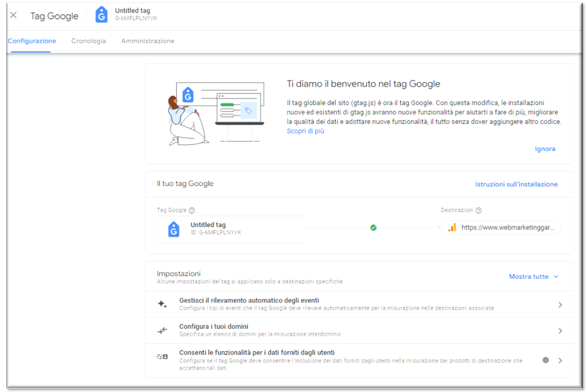The width and height of the screenshot is (587, 392).
Task: Select the Configurazione tab
Action: tap(32, 41)
